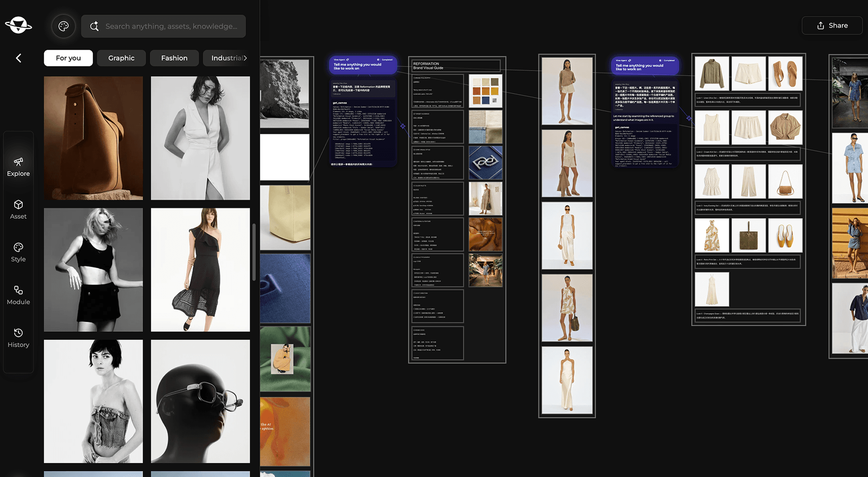868x477 pixels.
Task: Select the For you tab
Action: [68, 58]
